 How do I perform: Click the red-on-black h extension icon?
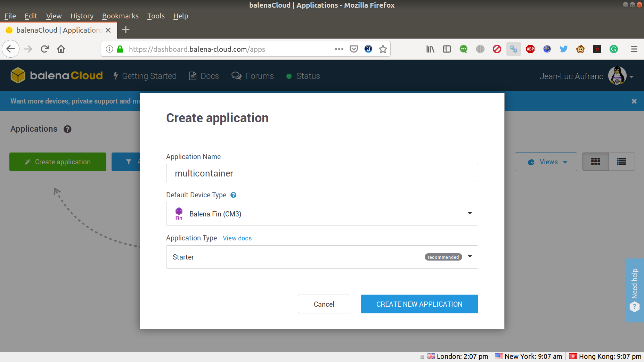[x=597, y=49]
